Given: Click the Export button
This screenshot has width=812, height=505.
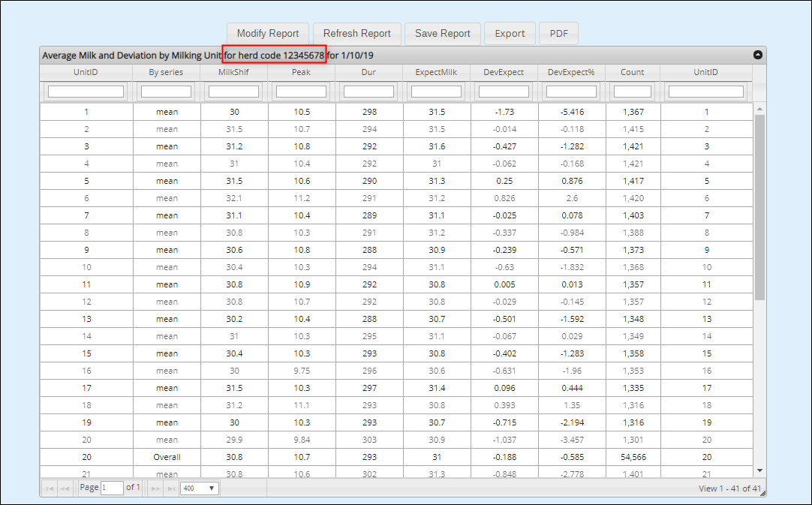Looking at the screenshot, I should click(x=510, y=34).
